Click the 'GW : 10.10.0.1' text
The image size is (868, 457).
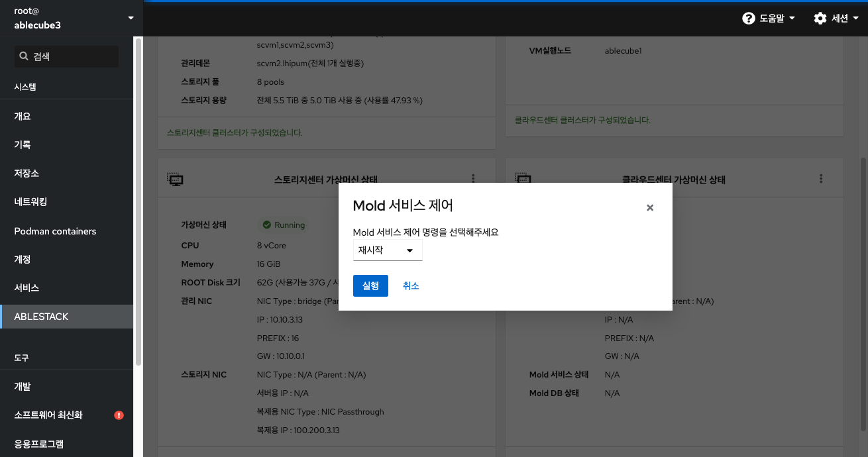281,356
